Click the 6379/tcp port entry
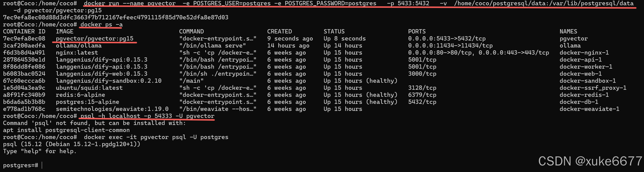The width and height of the screenshot is (644, 172). point(422,95)
